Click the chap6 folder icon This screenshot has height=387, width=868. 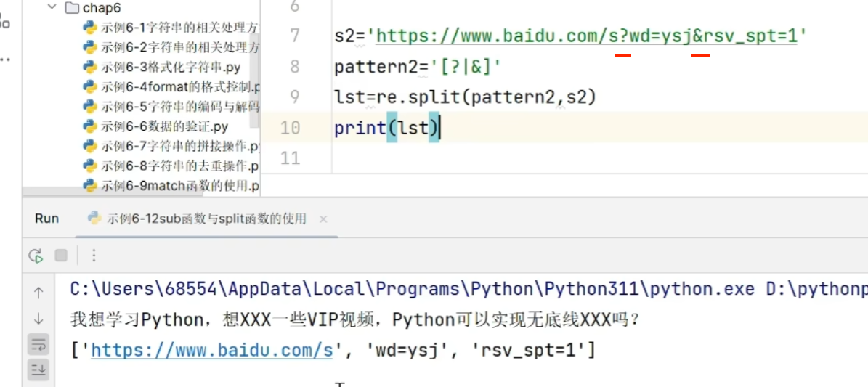click(71, 8)
